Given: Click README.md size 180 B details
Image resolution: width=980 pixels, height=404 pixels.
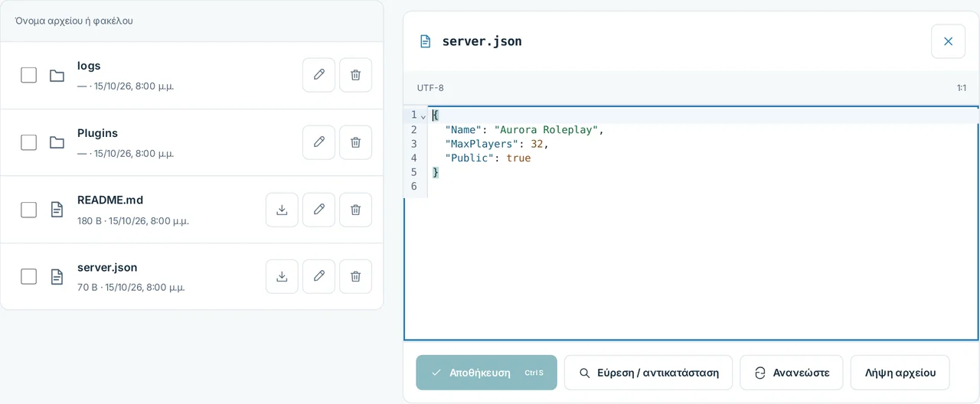Looking at the screenshot, I should coord(133,220).
